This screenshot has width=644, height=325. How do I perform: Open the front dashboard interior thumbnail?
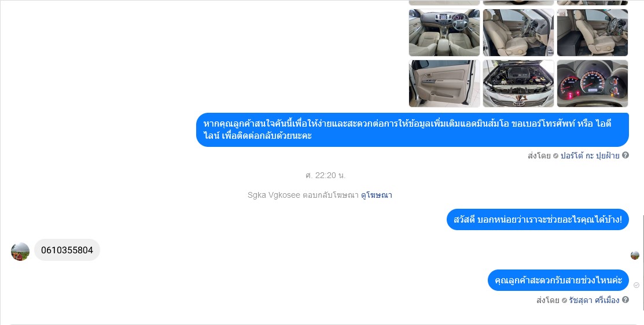[444, 32]
